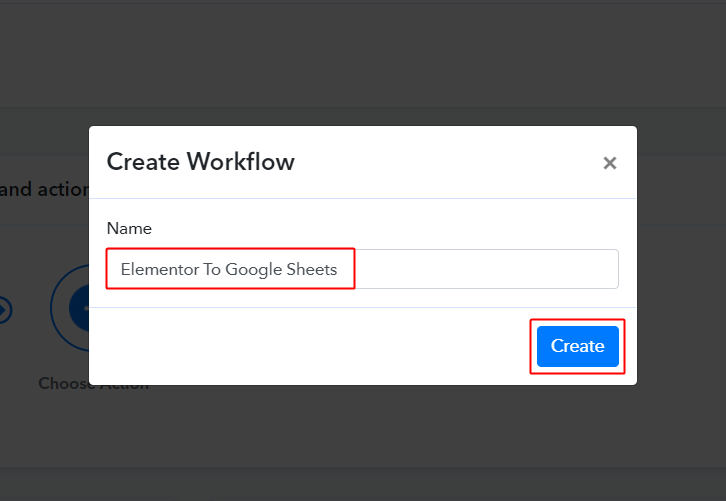
Task: Click the Name field label
Action: (129, 228)
